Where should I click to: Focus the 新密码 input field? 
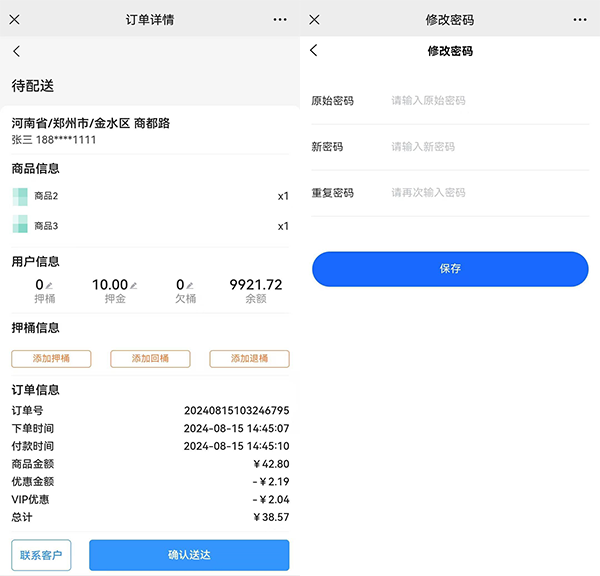(x=485, y=147)
